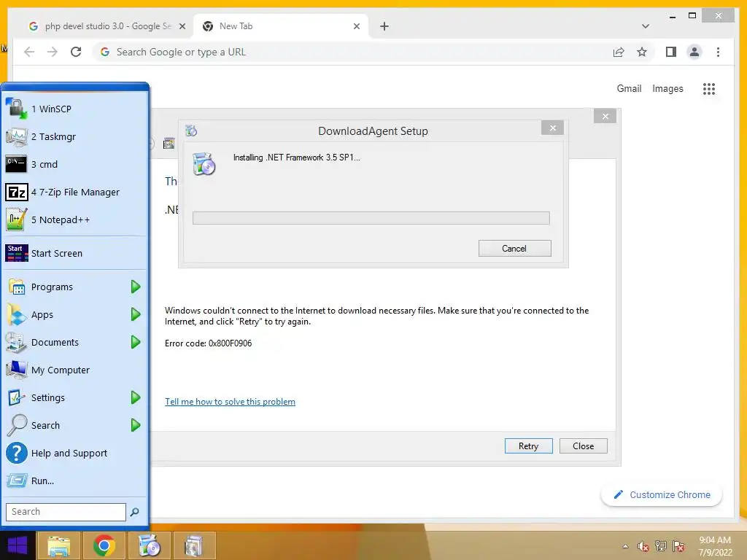Expand the Search submenu arrow
Image resolution: width=747 pixels, height=560 pixels.
[x=136, y=425]
